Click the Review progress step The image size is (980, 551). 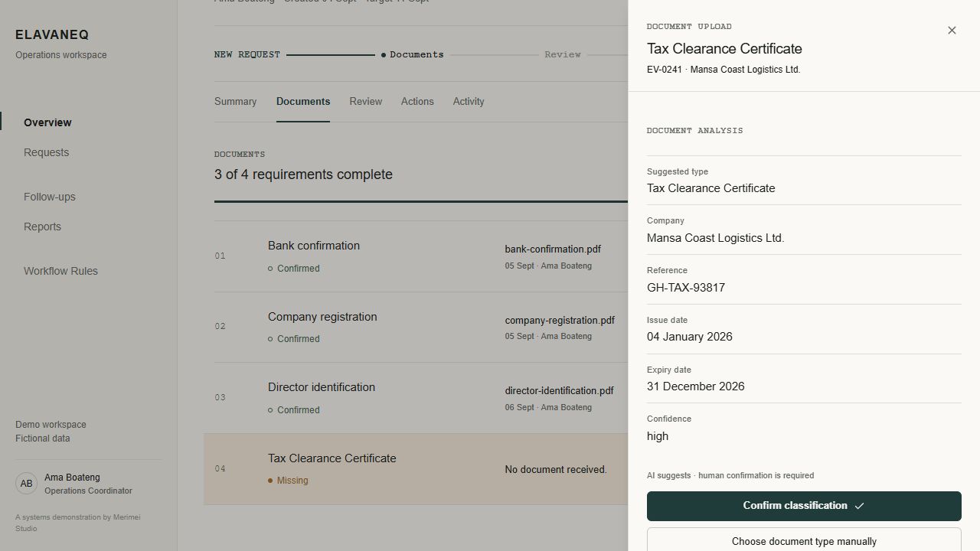click(563, 55)
